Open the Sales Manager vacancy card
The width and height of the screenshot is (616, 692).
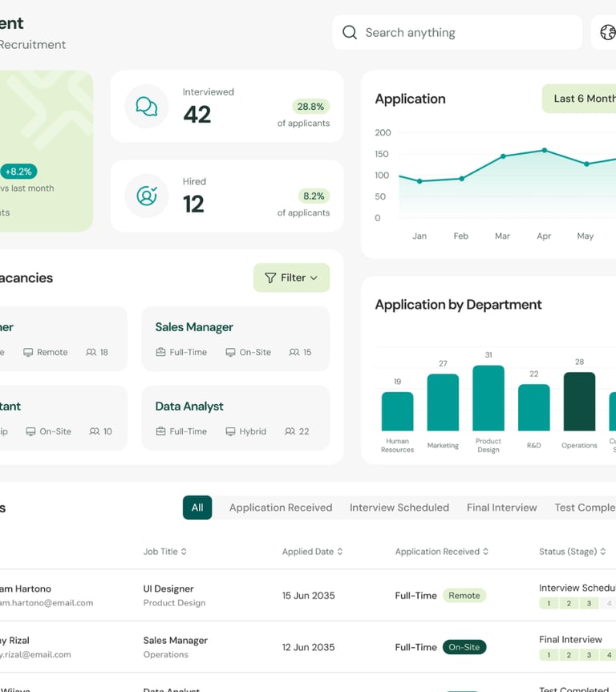tap(235, 338)
